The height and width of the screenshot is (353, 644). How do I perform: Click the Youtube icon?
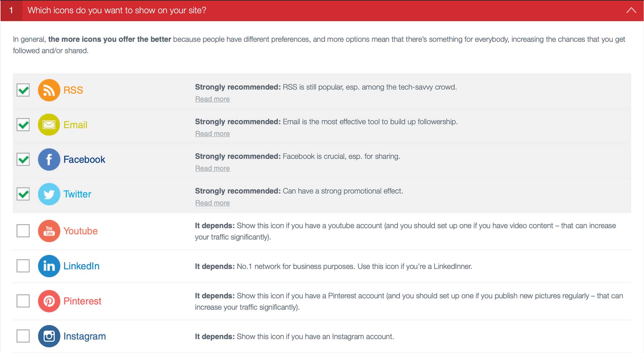pyautogui.click(x=49, y=231)
